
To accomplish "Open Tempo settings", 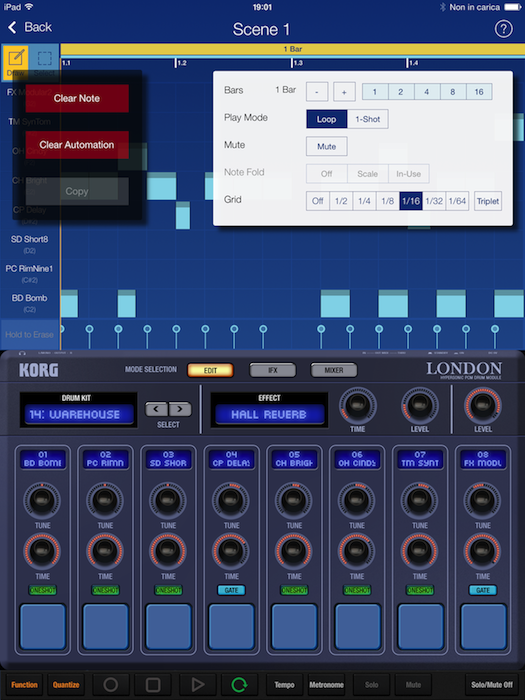I will coord(284,685).
